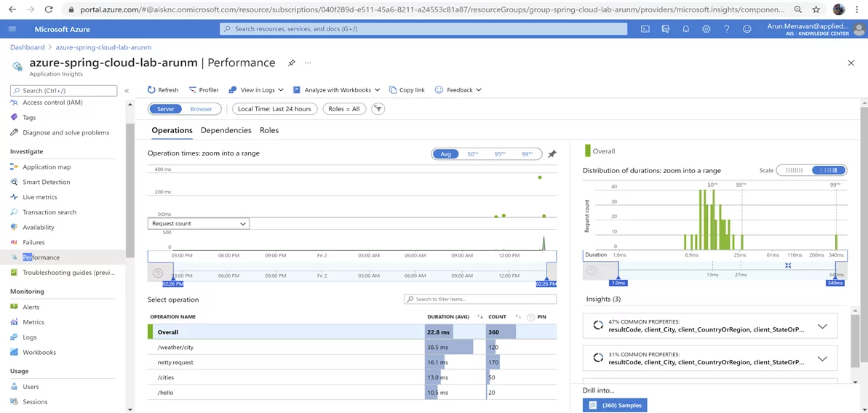Image resolution: width=868 pixels, height=413 pixels.
Task: Open Alerts under Monitoring
Action: pos(31,307)
